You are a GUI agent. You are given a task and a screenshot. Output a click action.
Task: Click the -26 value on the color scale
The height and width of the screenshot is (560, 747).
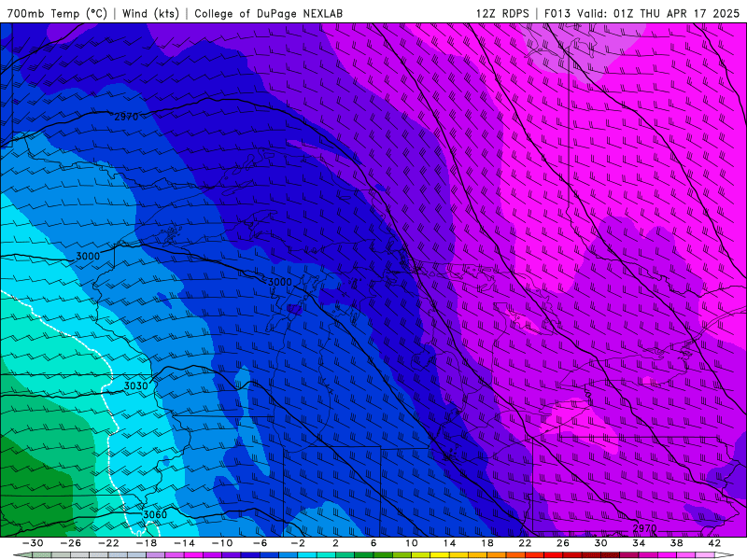click(71, 543)
